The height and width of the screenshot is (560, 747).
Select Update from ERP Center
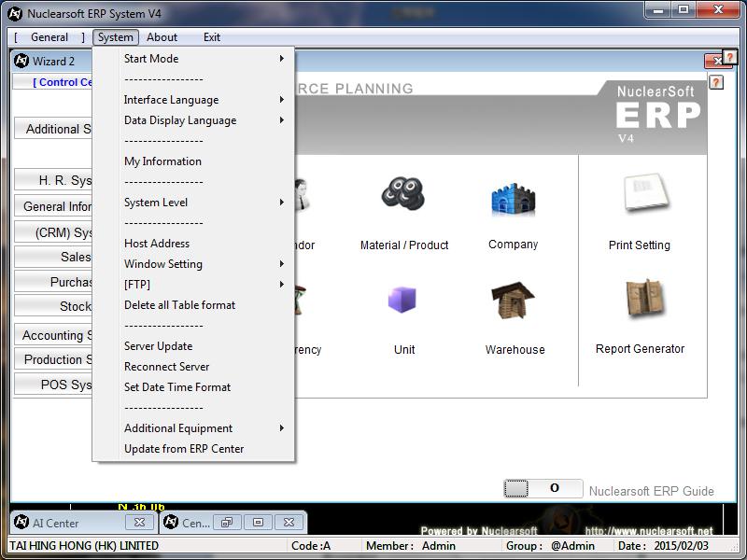(x=193, y=449)
